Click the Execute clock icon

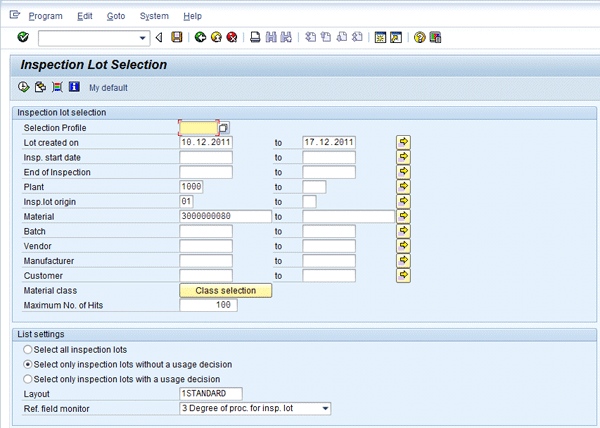click(23, 87)
